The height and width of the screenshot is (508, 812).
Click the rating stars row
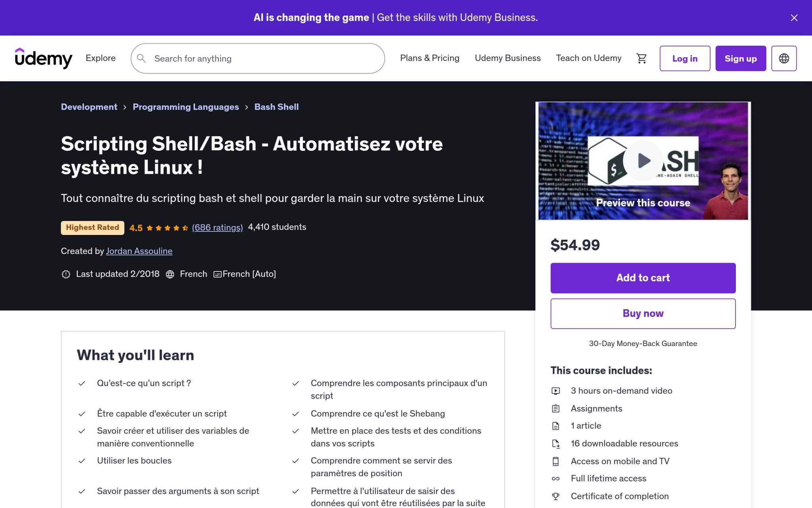167,228
